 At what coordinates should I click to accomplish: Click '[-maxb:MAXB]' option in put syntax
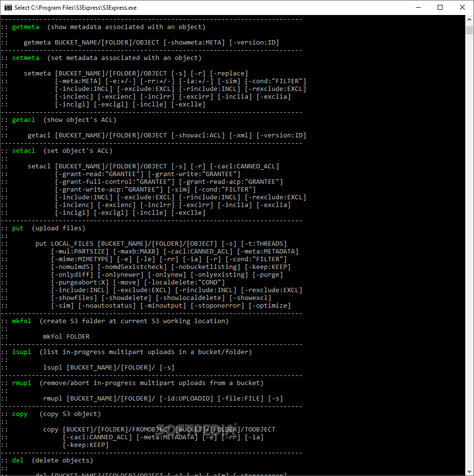[136, 252]
